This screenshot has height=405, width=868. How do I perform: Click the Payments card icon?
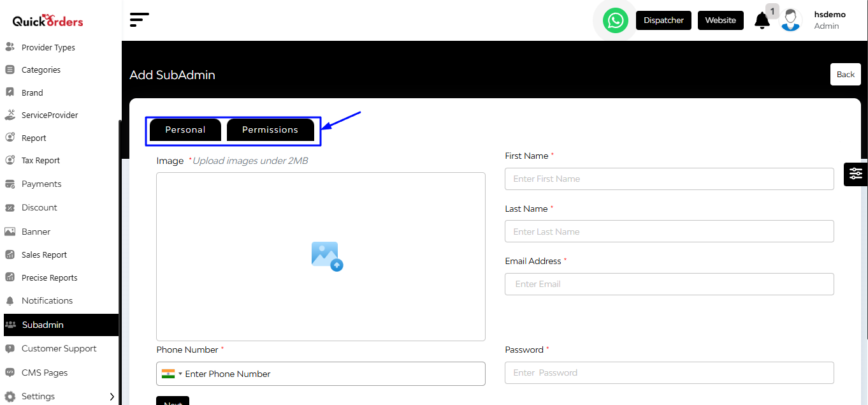(x=10, y=184)
